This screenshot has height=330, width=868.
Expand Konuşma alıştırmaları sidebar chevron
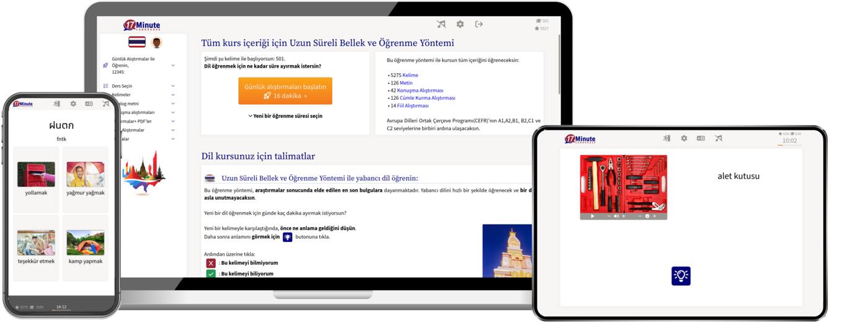[173, 113]
